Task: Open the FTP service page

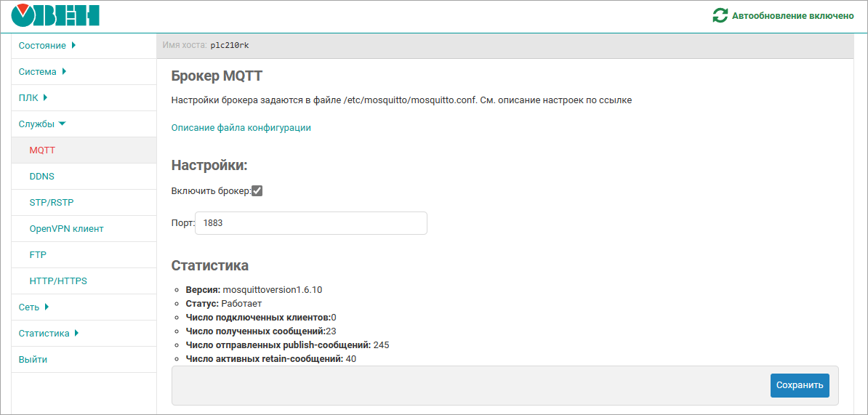Action: 38,255
